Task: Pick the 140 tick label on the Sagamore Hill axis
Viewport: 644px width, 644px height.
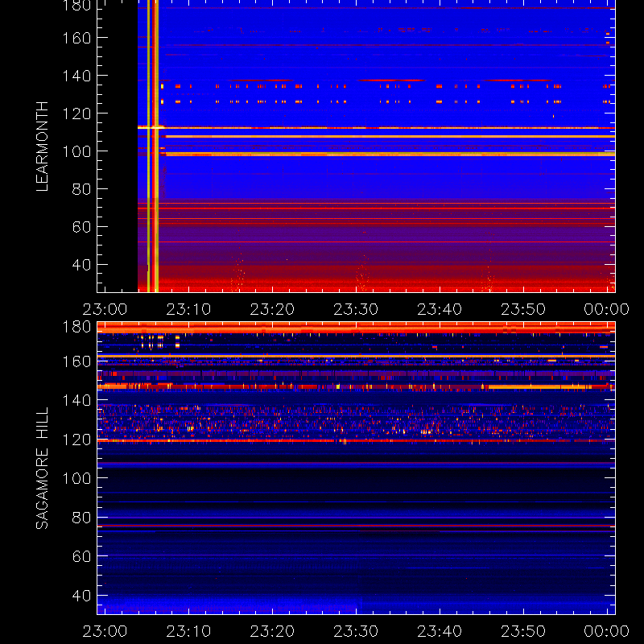Action: [76, 400]
